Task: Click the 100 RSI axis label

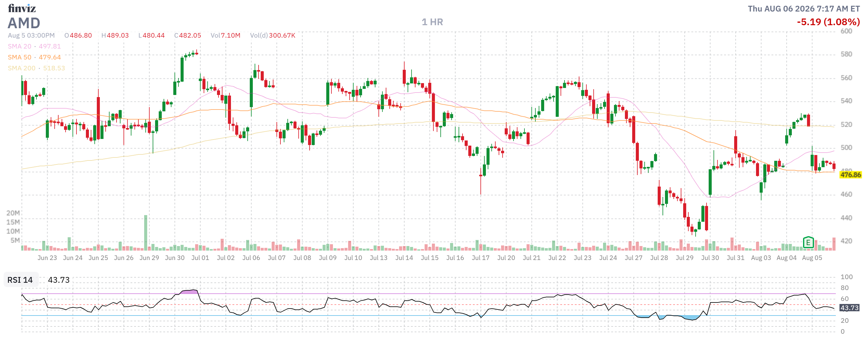Action: click(x=846, y=277)
